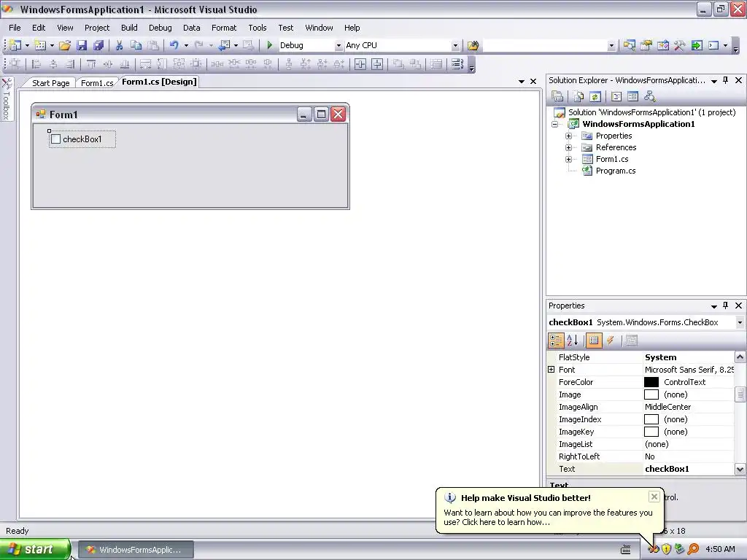Click the Save All icon
The image size is (747, 560).
(98, 45)
